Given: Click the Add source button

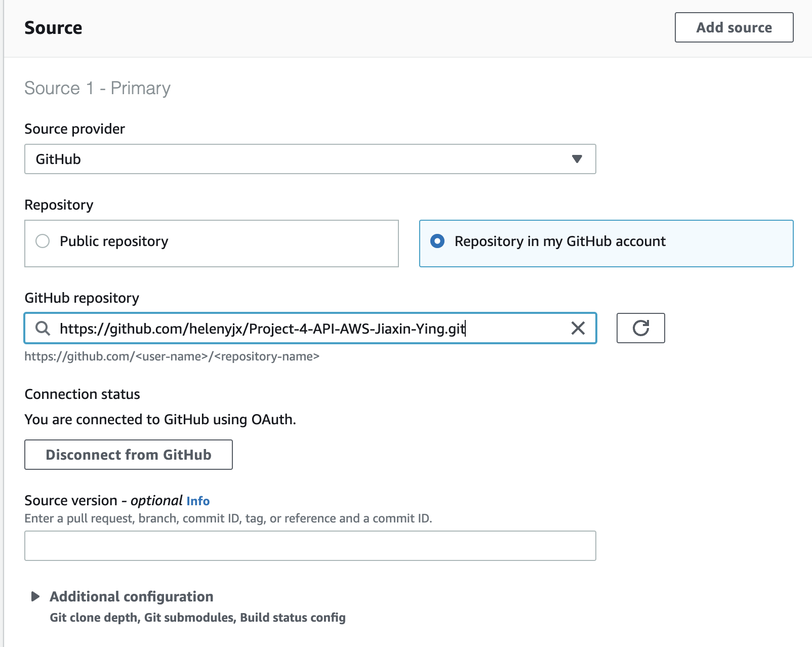Looking at the screenshot, I should [734, 27].
